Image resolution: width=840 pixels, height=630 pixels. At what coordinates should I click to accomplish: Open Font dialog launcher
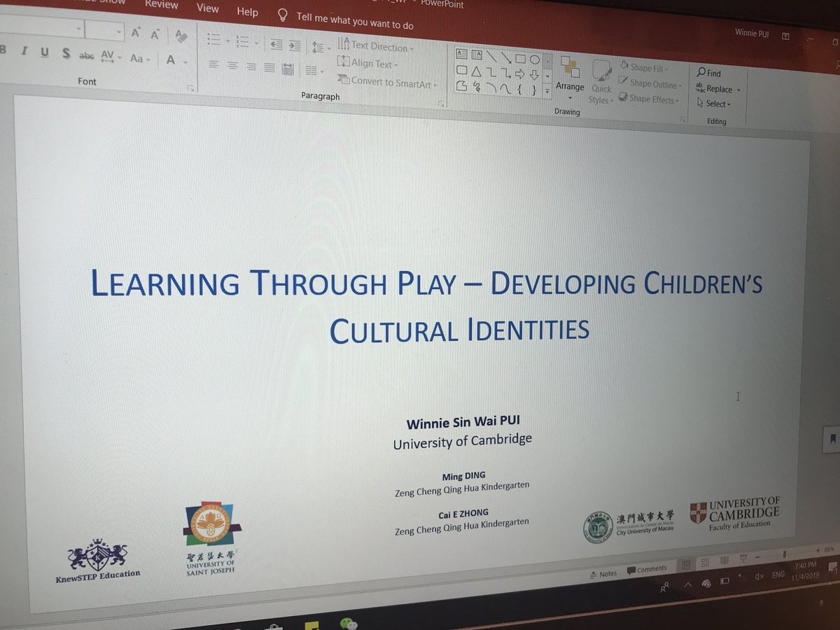tap(190, 88)
